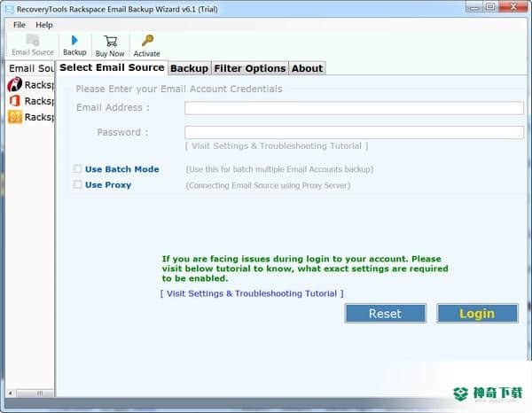
Task: Click the sidebar horizontal scrollbar thumb
Action: (35, 393)
